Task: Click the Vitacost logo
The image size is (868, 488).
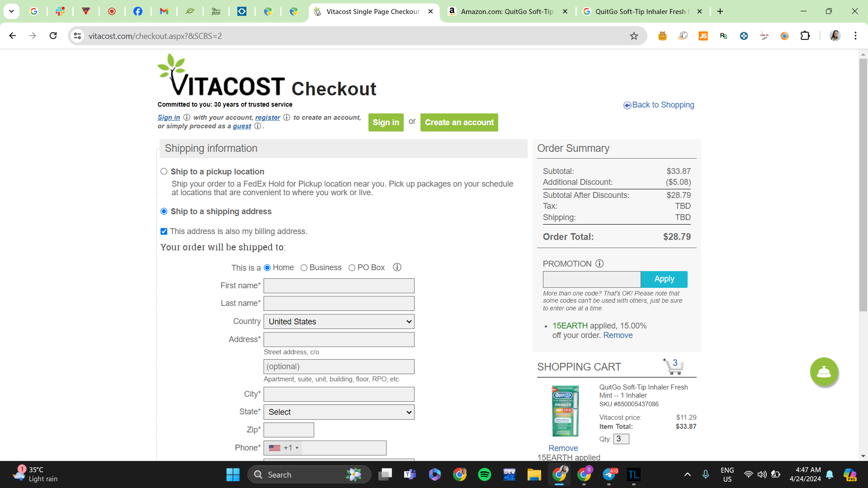Action: [x=221, y=75]
